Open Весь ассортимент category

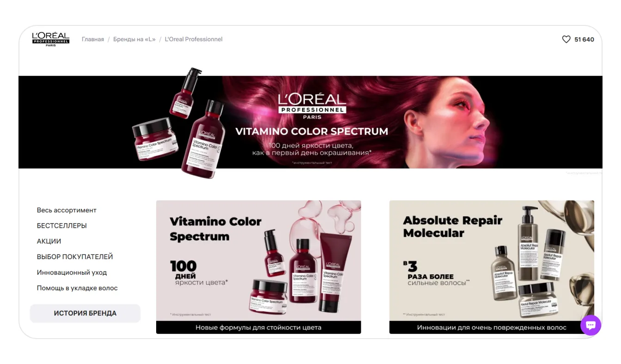coord(67,210)
